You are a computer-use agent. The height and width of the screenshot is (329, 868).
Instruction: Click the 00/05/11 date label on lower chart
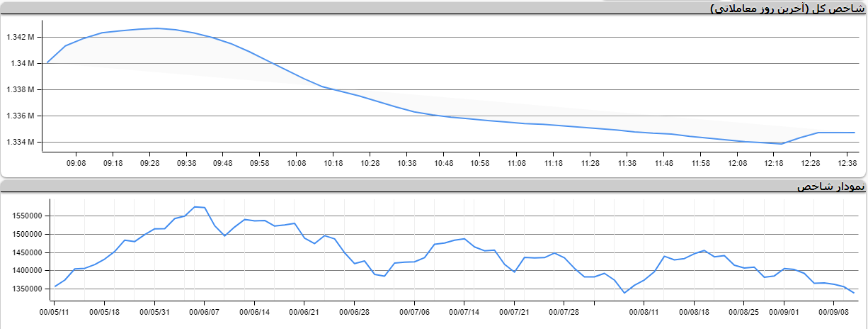click(55, 311)
